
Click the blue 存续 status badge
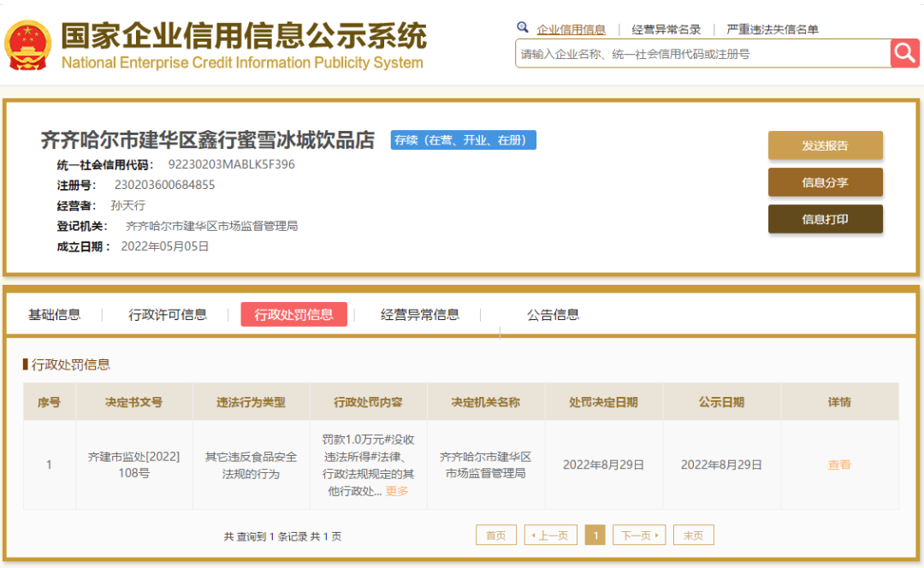point(463,140)
